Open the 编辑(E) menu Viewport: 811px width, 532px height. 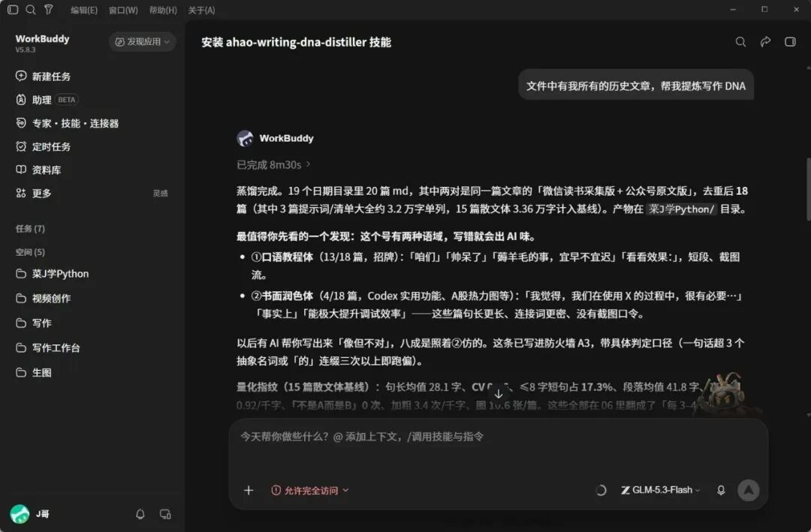coord(84,11)
